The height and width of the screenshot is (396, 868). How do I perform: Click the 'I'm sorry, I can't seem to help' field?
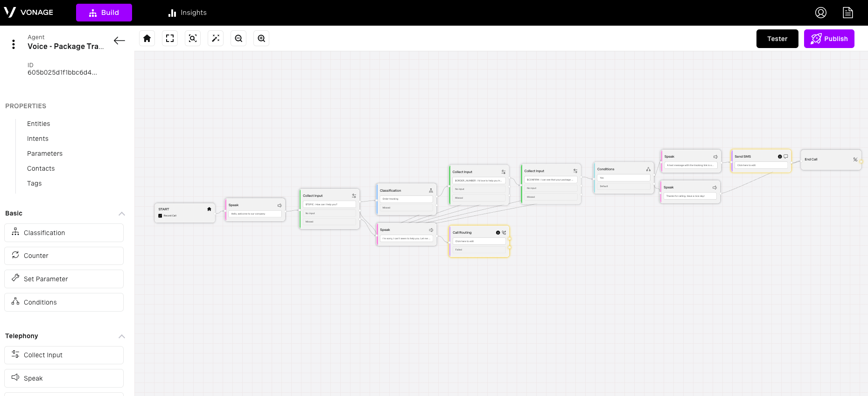pyautogui.click(x=406, y=238)
